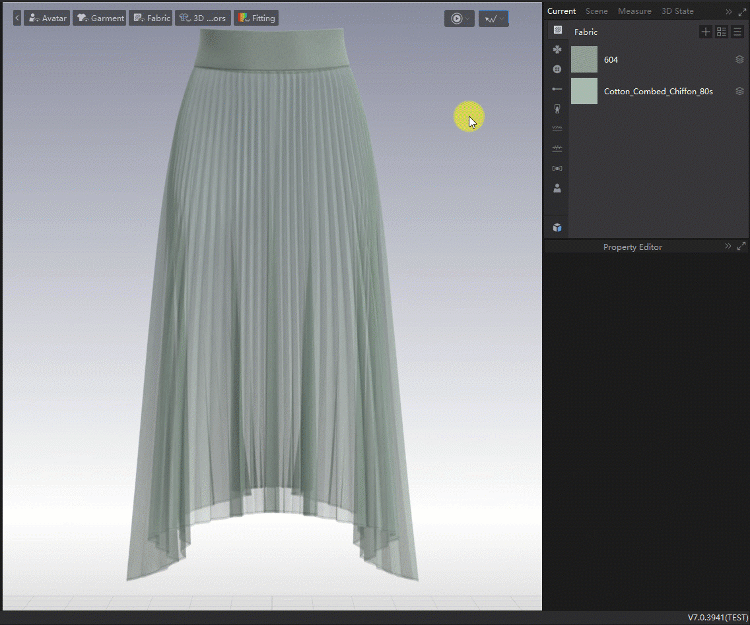The width and height of the screenshot is (750, 625).
Task: Click layers icon beside Cotton_Combed_Chiffon_80s
Action: pyautogui.click(x=739, y=91)
